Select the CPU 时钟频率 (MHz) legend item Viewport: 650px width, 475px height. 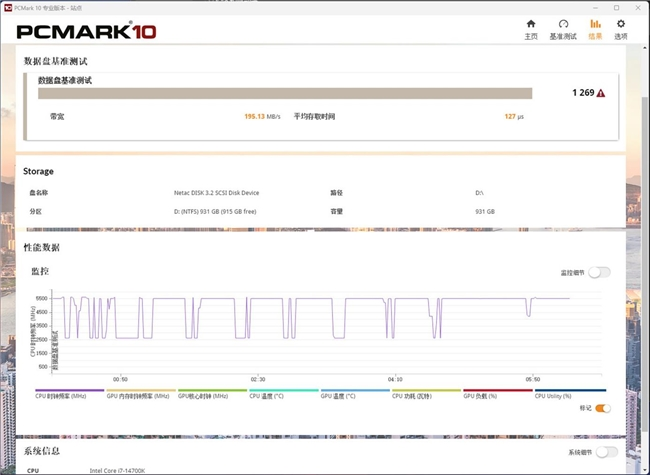(69, 395)
